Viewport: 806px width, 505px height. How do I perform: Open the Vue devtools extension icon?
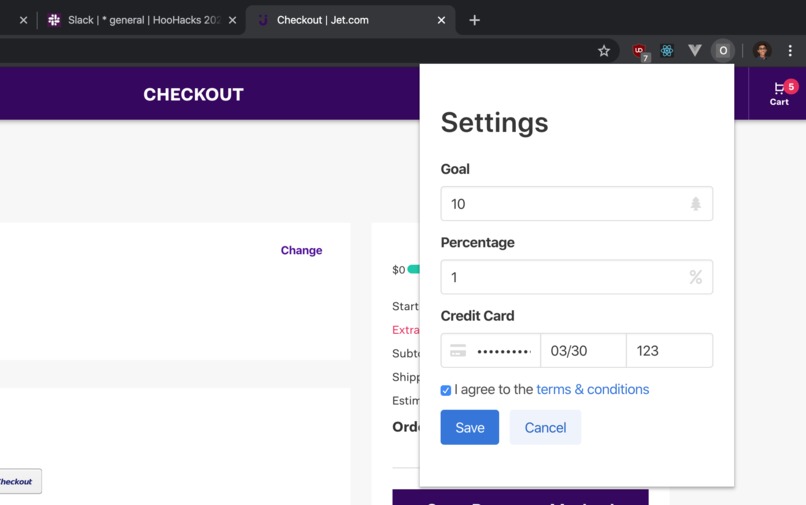tap(695, 50)
